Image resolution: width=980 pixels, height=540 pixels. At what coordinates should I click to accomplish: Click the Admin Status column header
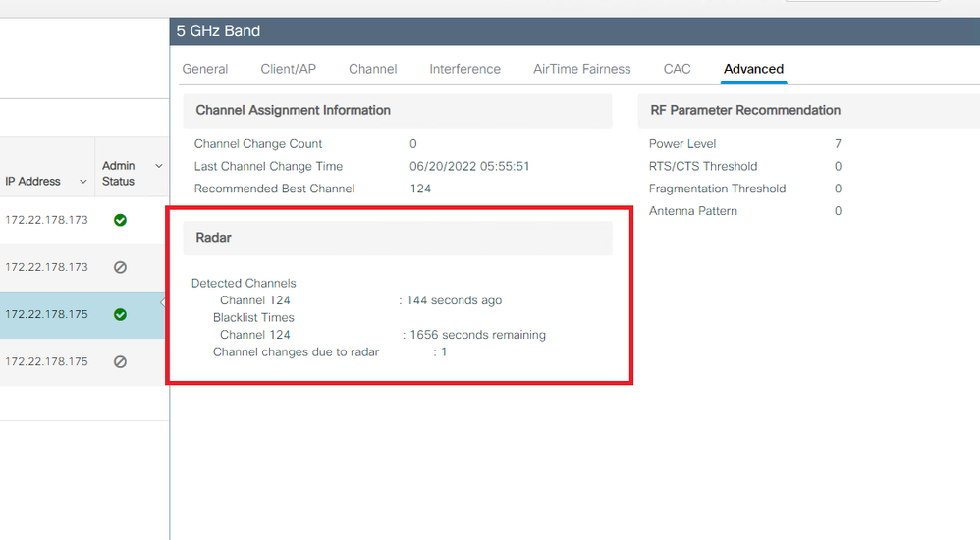tap(118, 173)
